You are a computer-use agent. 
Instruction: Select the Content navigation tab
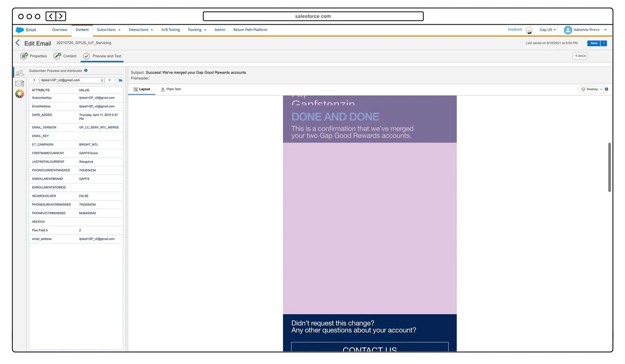82,30
